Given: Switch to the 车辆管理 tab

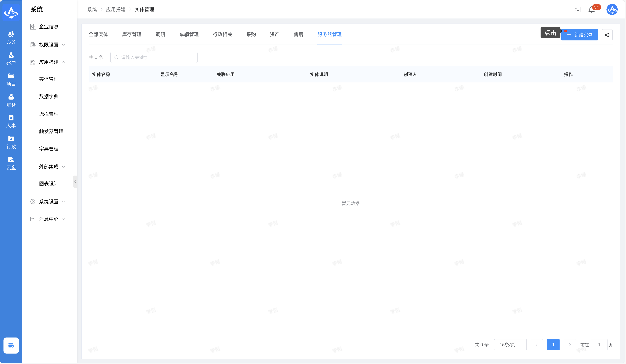Looking at the screenshot, I should click(x=189, y=35).
